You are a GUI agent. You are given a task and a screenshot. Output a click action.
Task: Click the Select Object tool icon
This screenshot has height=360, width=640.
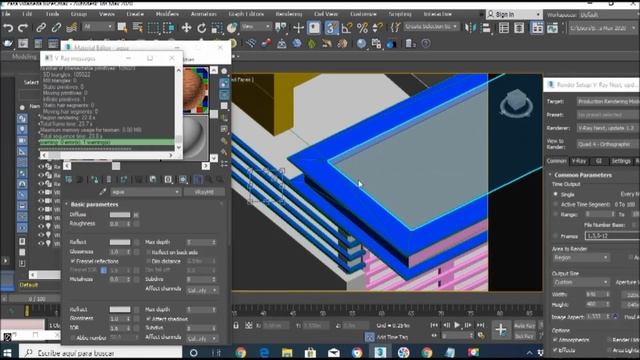tap(122, 28)
